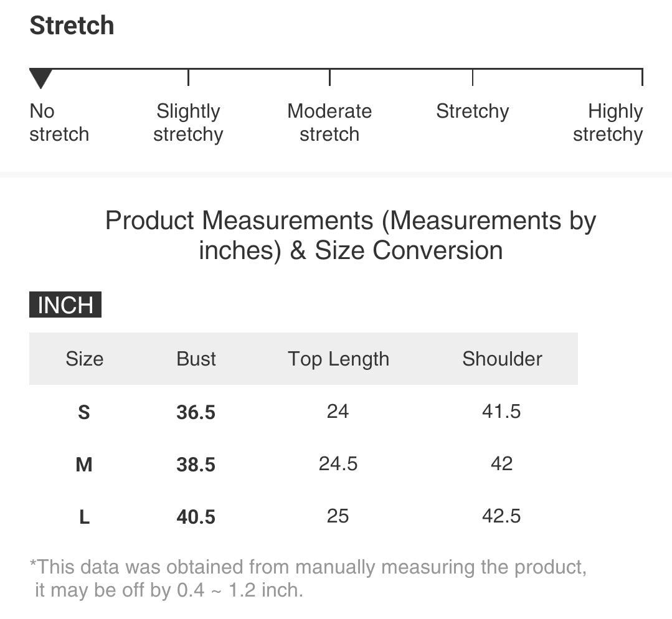Click the Moderate stretch label
This screenshot has height=619, width=672.
(x=329, y=123)
